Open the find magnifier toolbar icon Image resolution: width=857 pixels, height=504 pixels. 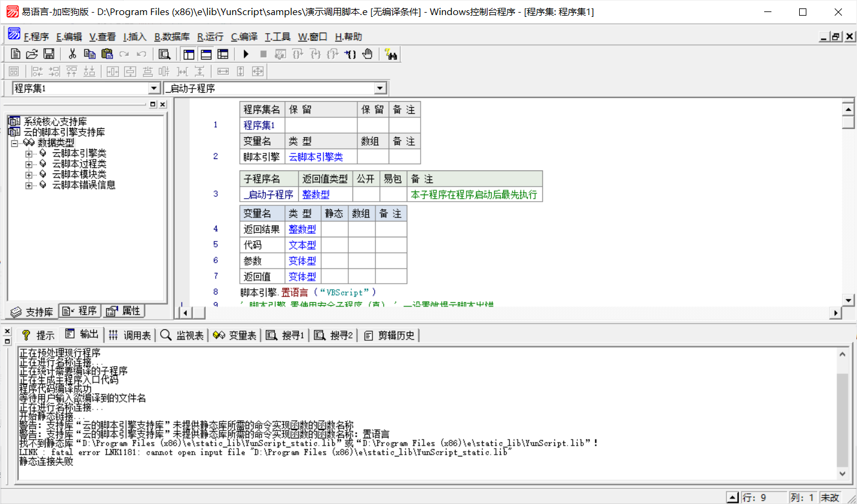point(164,54)
